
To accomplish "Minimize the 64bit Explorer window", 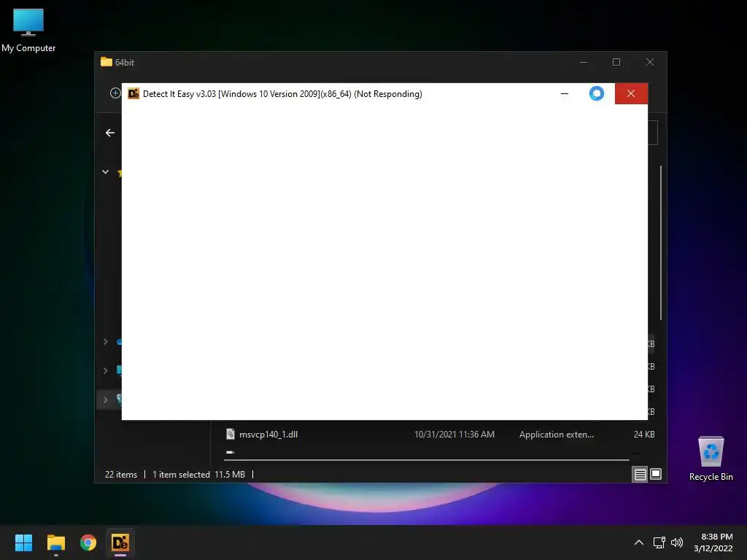I will (x=584, y=63).
